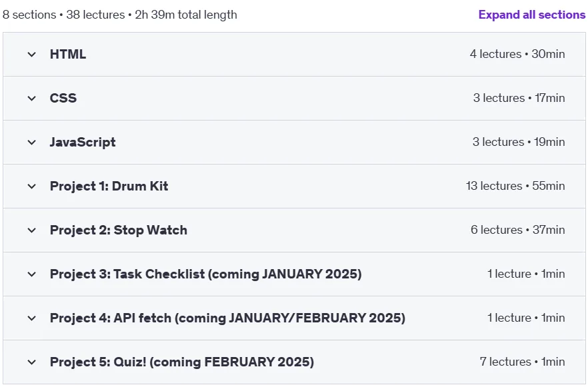Open Project 1: Drum Kit section

pos(109,187)
